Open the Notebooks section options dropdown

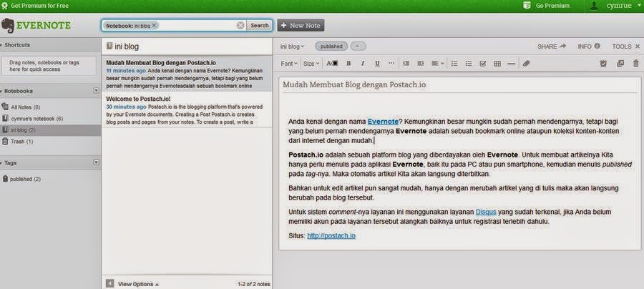[96, 91]
